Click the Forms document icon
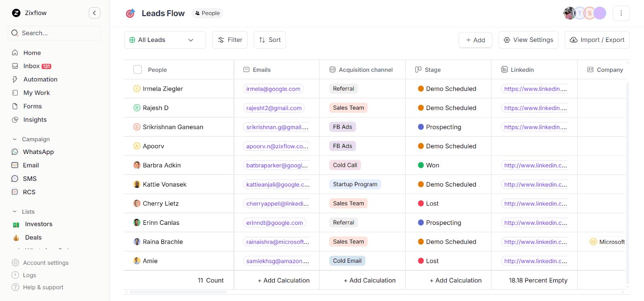Image resolution: width=644 pixels, height=301 pixels. [15, 106]
